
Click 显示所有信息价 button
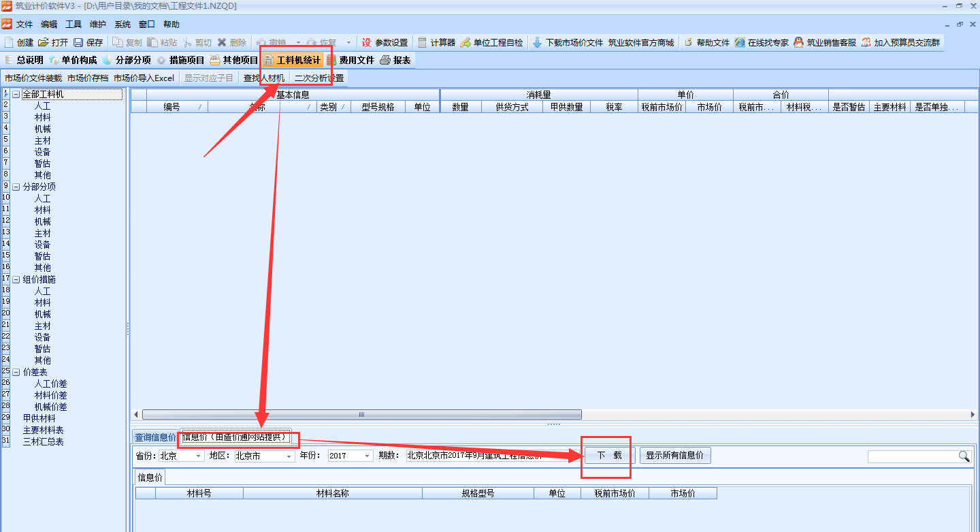675,456
